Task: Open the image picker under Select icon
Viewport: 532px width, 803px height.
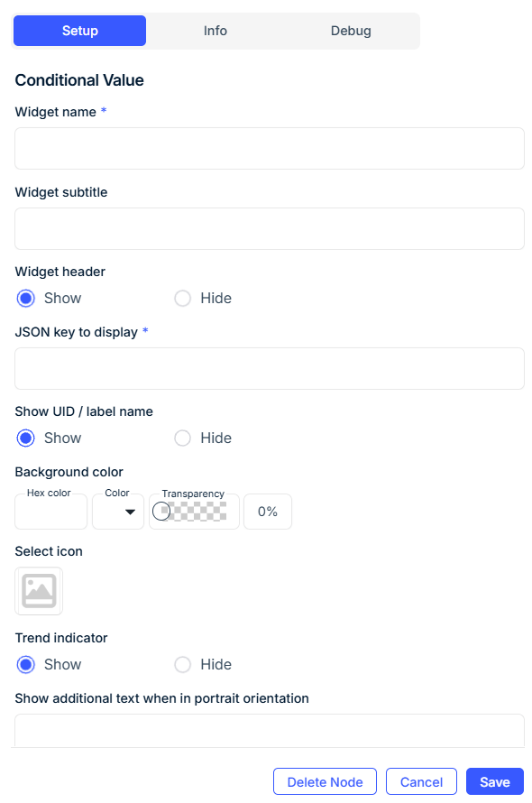Action: (x=37, y=591)
